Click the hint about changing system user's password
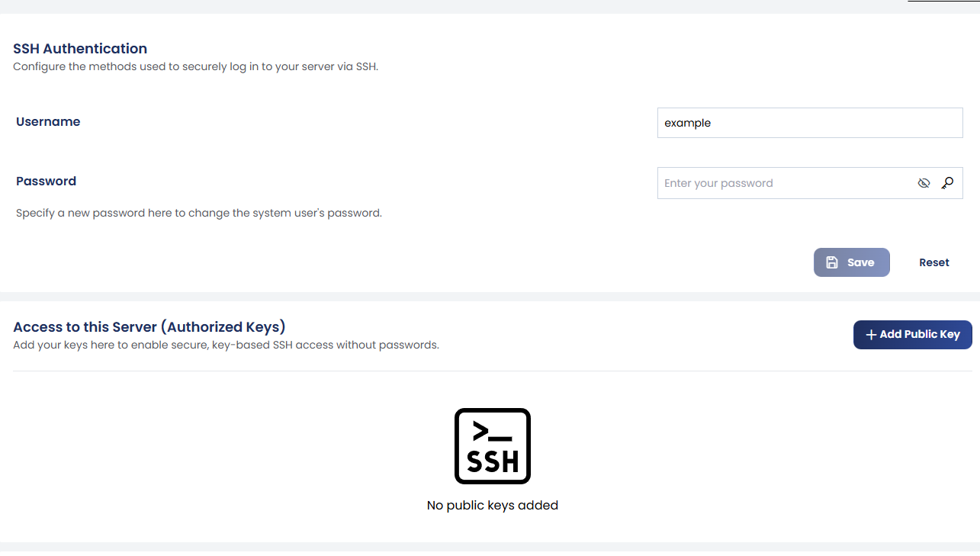 199,213
